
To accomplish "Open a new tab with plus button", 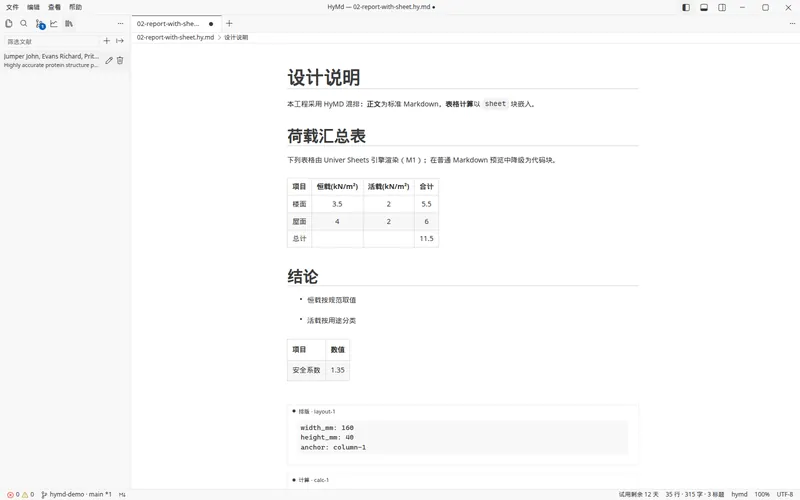I will point(229,23).
